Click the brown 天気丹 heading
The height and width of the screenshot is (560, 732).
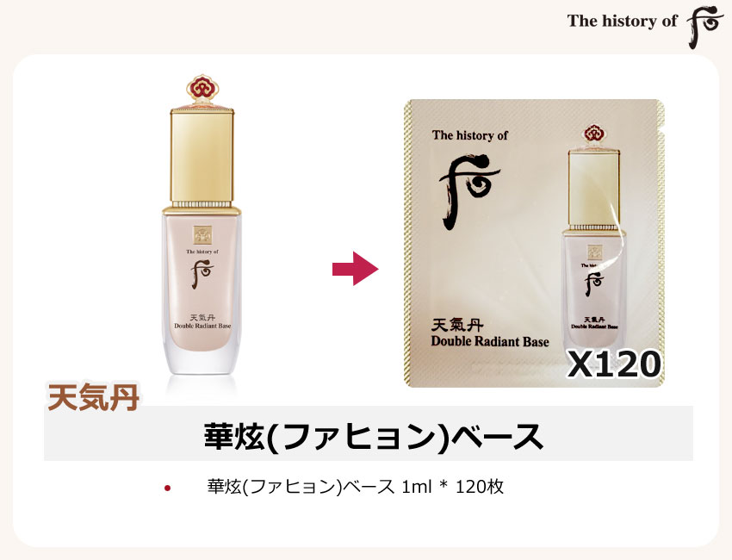coord(93,397)
